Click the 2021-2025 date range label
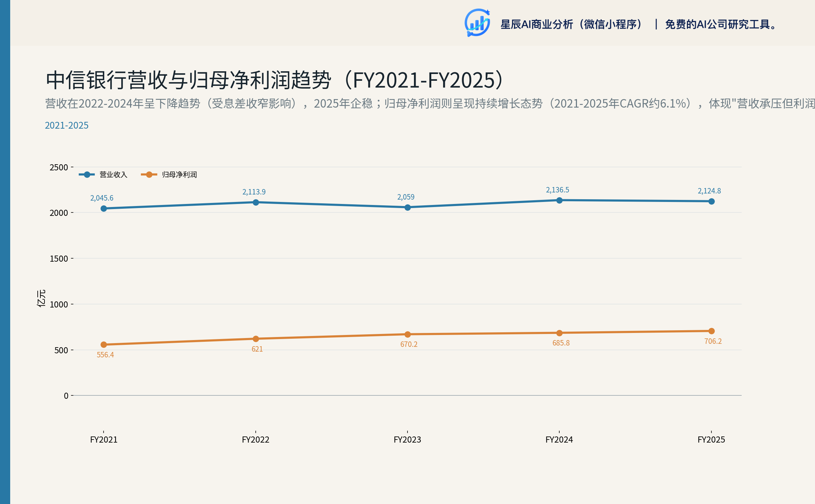Screen dimensions: 815x504 click(x=67, y=125)
